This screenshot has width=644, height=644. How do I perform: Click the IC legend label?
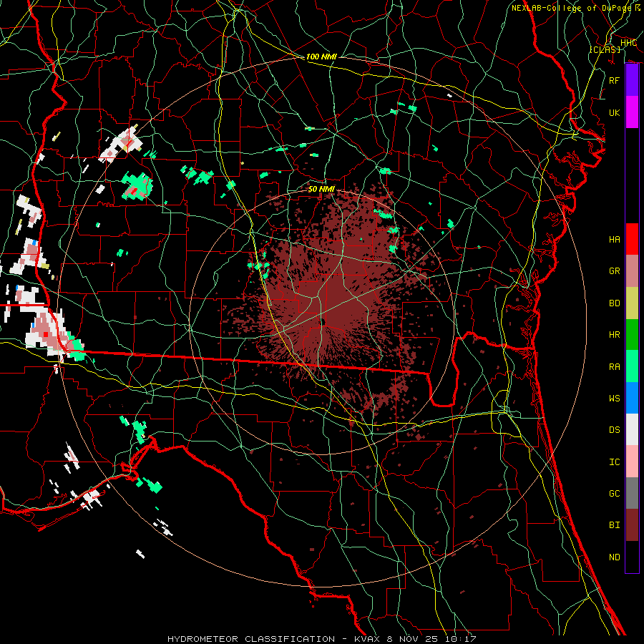[614, 462]
